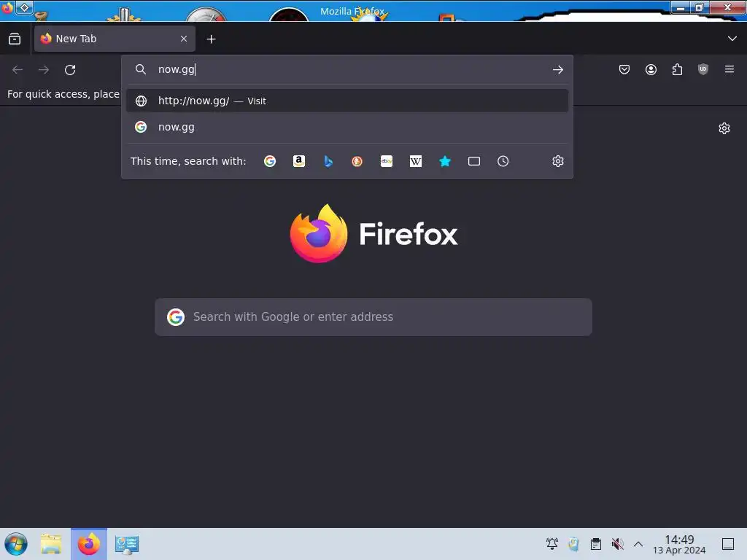The width and height of the screenshot is (747, 560).
Task: Expand the list all tabs chevron
Action: tap(732, 39)
